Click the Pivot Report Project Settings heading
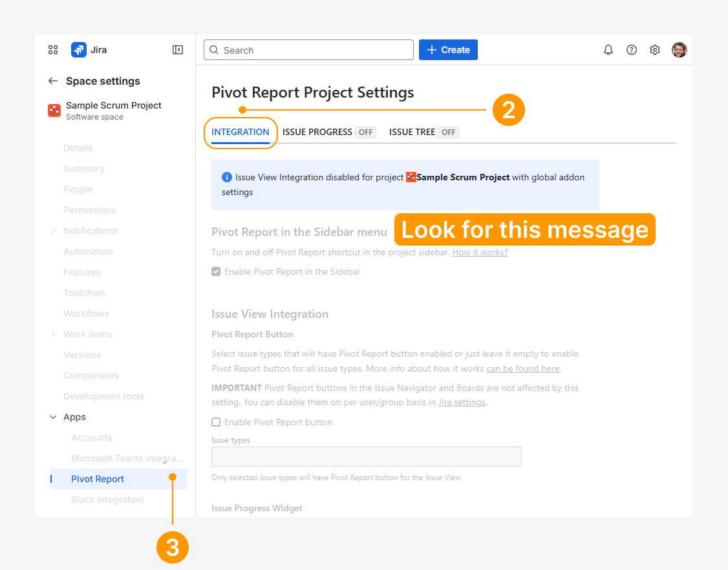 pos(312,92)
